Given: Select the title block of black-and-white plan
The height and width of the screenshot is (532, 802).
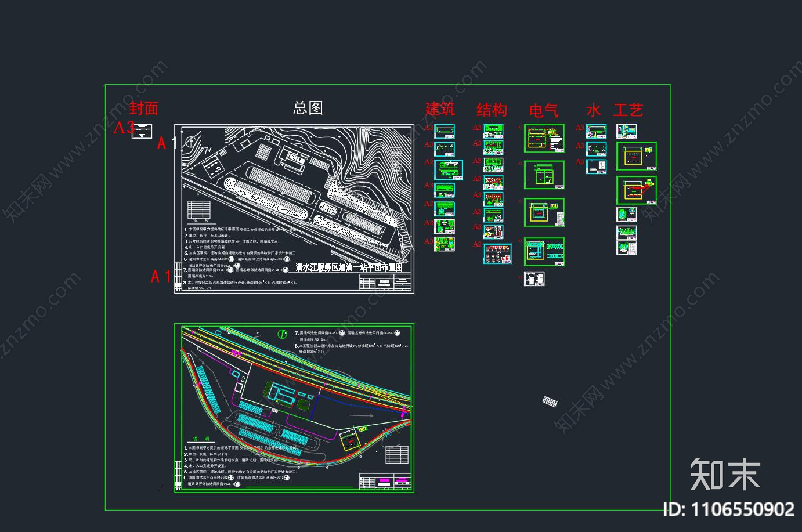Looking at the screenshot, I should click(x=385, y=283).
